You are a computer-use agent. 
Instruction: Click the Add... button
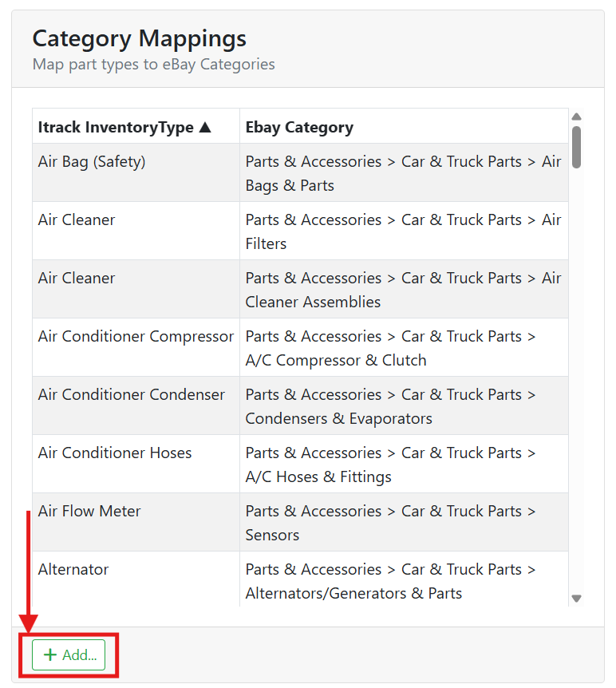pyautogui.click(x=69, y=654)
